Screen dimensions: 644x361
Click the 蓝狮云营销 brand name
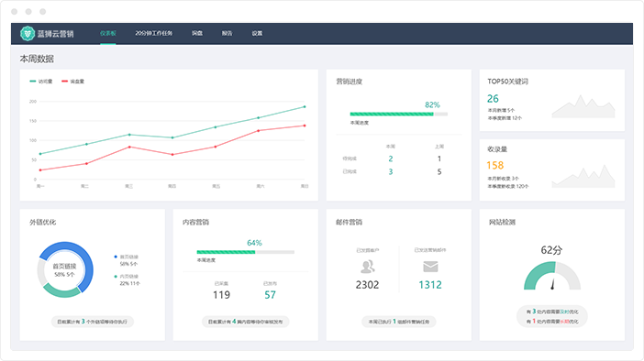[x=55, y=34]
